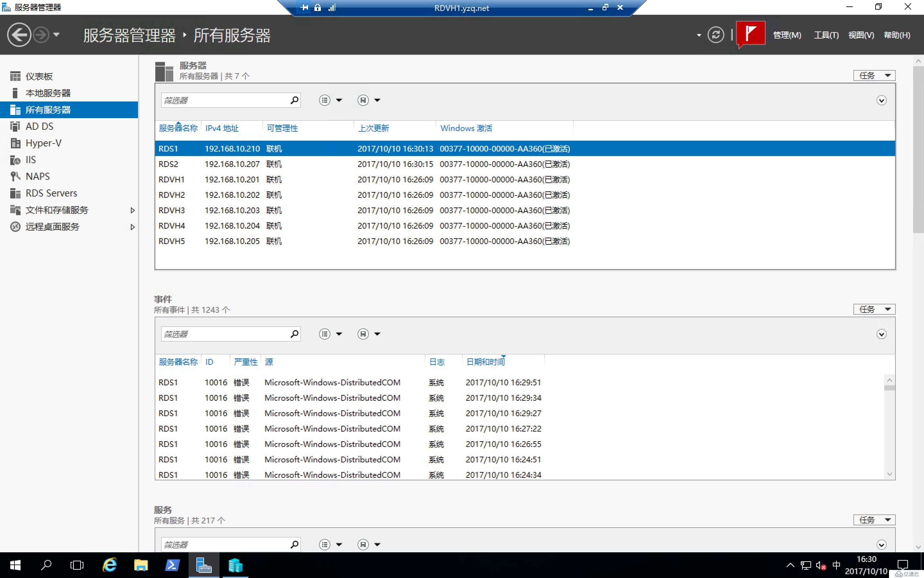Select event dated 2017/10/10 16:27:22

[x=519, y=429]
